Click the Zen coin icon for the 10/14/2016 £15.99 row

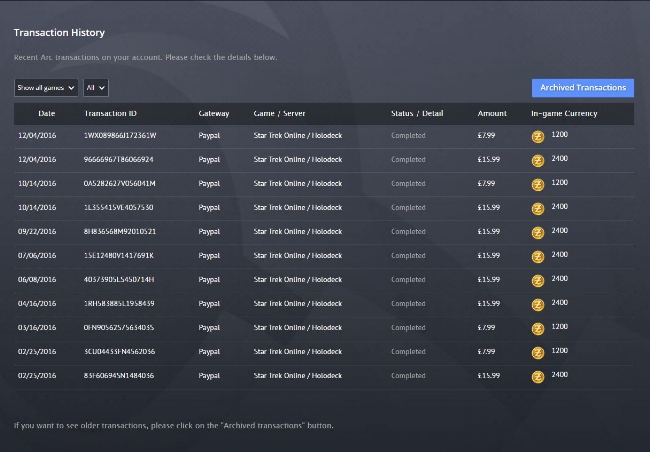tap(538, 209)
